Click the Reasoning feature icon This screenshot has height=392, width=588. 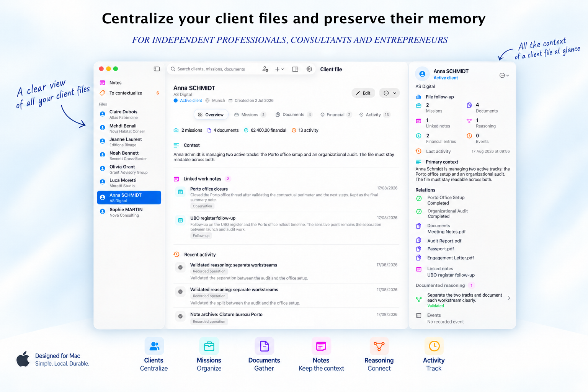pos(379,346)
